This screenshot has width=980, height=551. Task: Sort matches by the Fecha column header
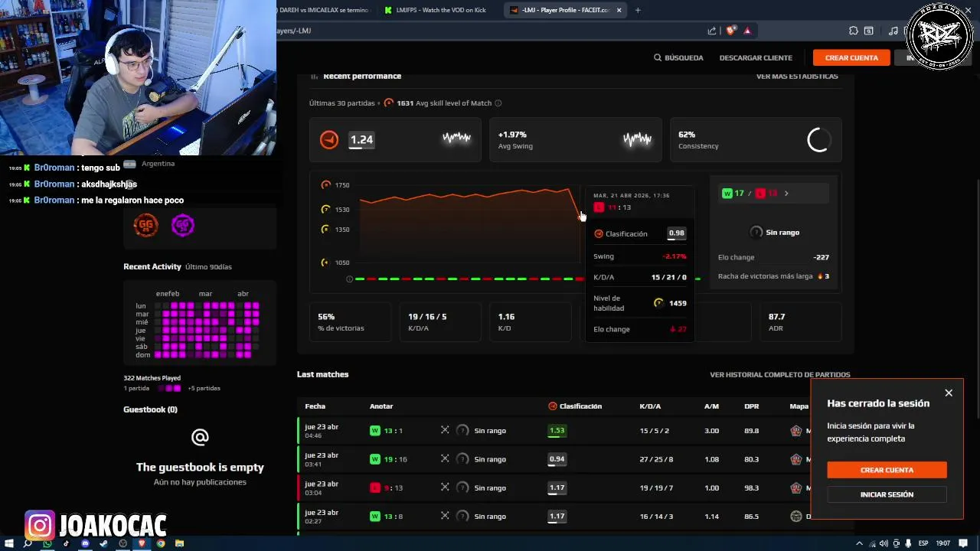[x=315, y=406]
